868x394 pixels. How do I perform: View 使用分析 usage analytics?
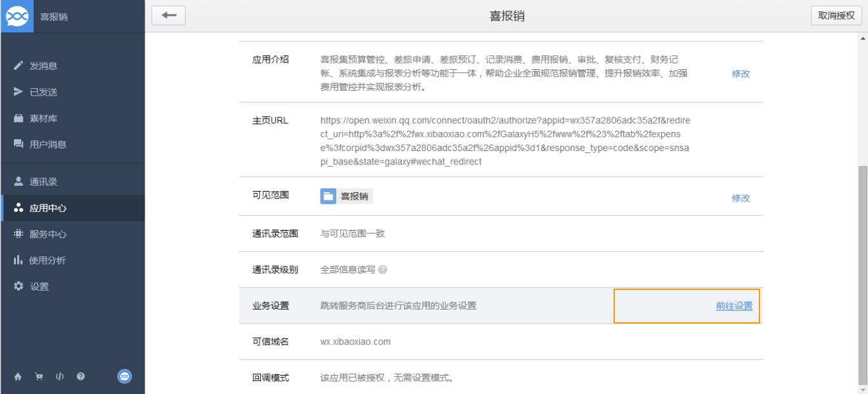pyautogui.click(x=48, y=260)
